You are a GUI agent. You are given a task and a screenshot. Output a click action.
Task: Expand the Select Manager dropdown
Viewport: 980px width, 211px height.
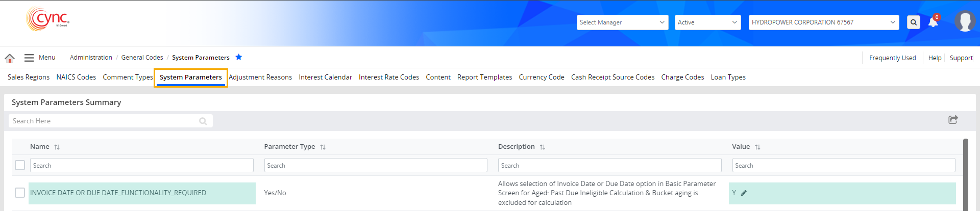click(622, 22)
